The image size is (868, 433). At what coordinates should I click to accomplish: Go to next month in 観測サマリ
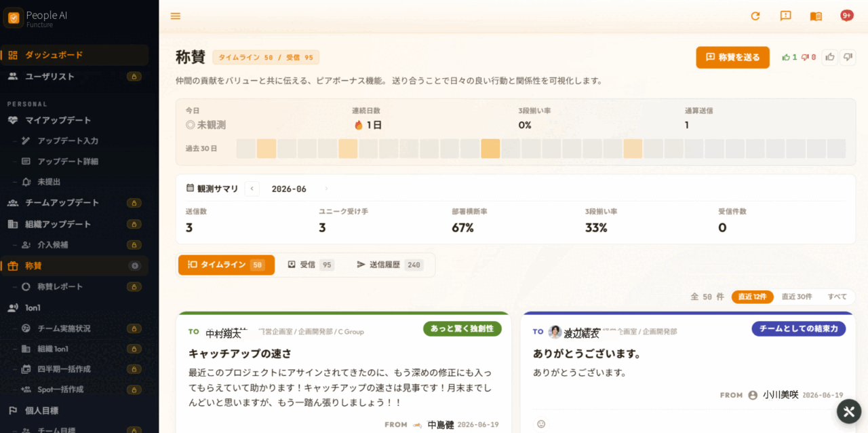pos(326,189)
